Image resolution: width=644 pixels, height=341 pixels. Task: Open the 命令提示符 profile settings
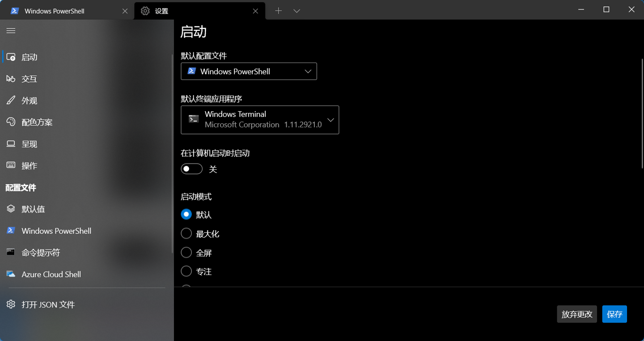pos(87,253)
